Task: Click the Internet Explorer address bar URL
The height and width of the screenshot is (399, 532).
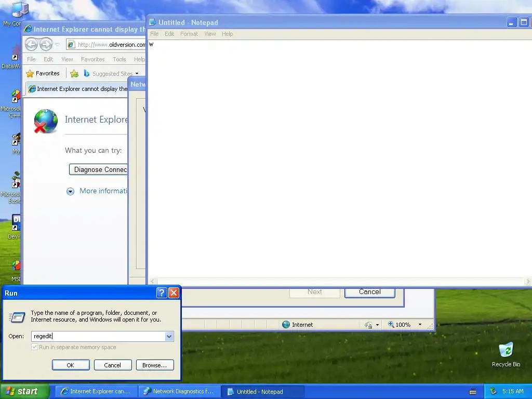Action: pyautogui.click(x=111, y=45)
